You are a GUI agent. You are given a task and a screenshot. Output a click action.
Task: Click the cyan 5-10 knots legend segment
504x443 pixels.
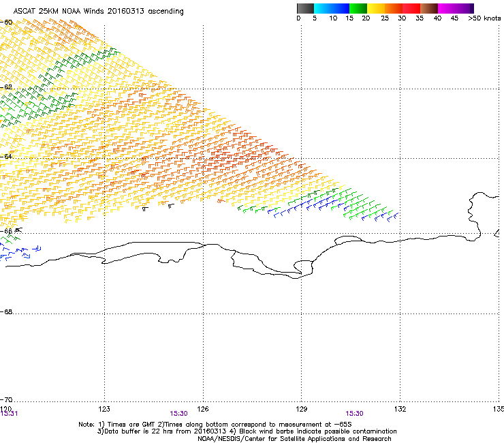(323, 8)
